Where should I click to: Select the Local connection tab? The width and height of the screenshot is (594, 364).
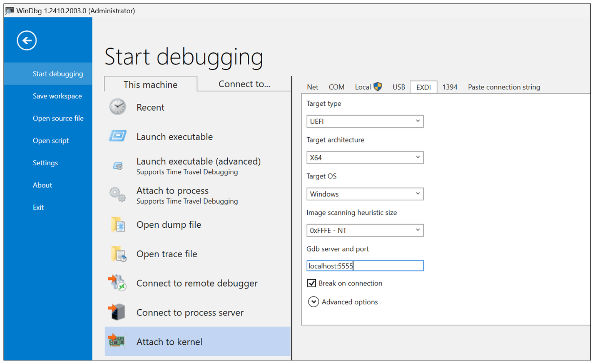click(x=368, y=87)
